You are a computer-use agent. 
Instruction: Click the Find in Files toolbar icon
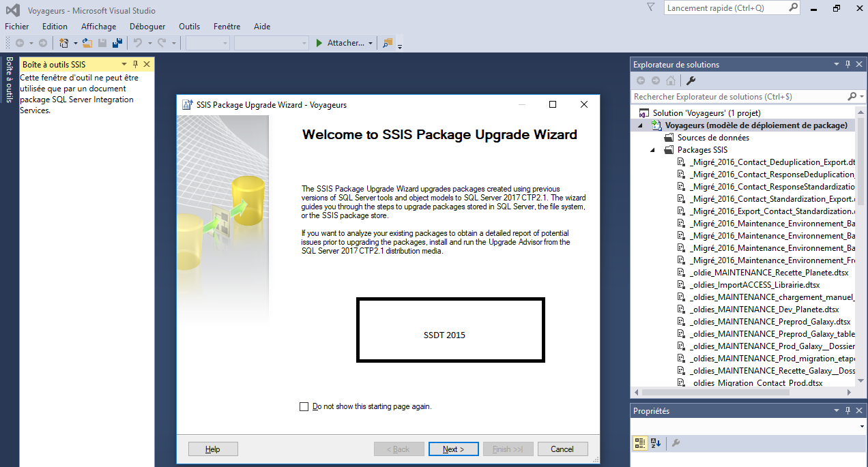[x=388, y=43]
